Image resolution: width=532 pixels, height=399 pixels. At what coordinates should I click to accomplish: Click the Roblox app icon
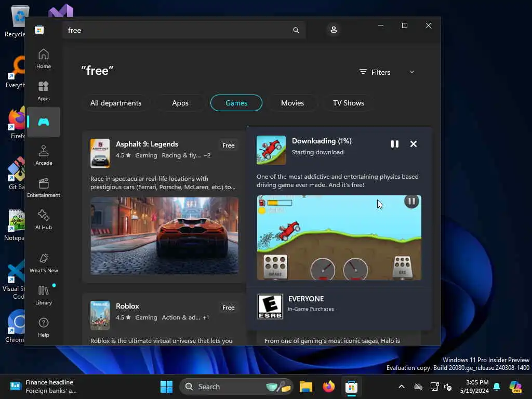click(x=100, y=315)
